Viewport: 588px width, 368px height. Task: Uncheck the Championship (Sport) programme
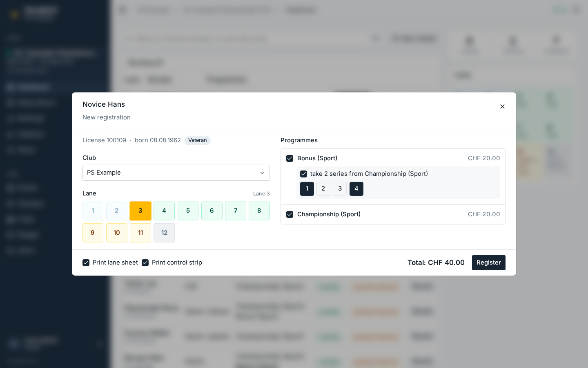pos(290,214)
